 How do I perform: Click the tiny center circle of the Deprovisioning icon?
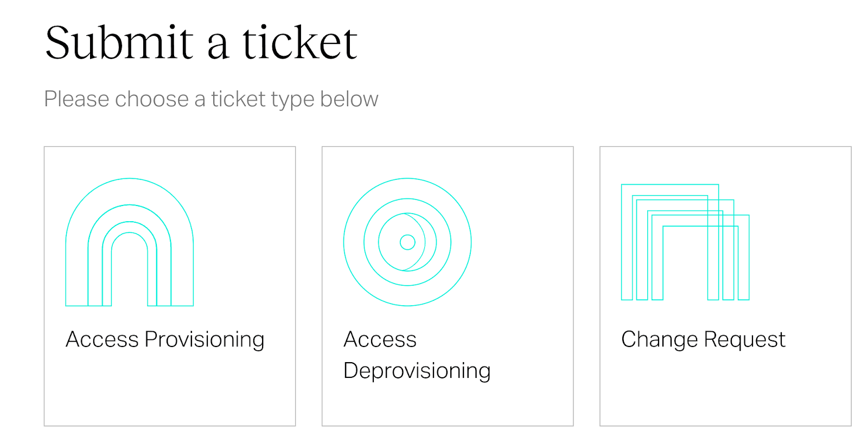[x=407, y=242]
